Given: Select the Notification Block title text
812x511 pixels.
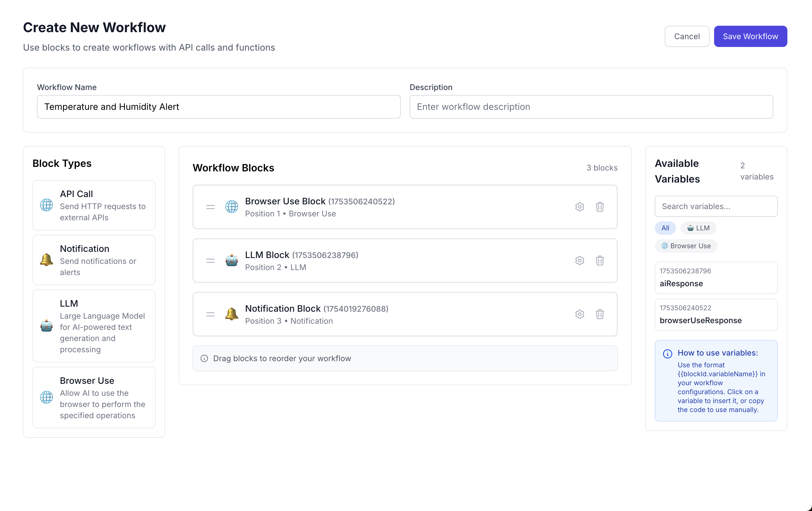Looking at the screenshot, I should point(283,309).
